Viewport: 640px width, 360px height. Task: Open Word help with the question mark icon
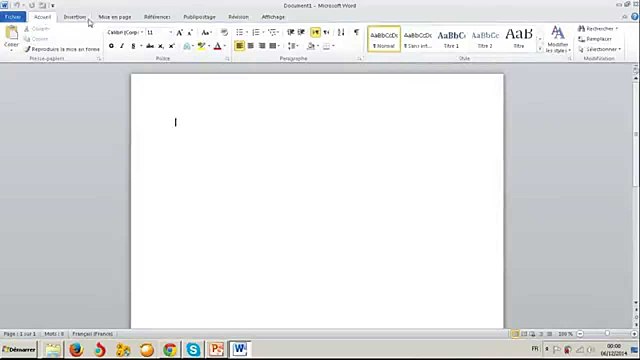click(634, 17)
